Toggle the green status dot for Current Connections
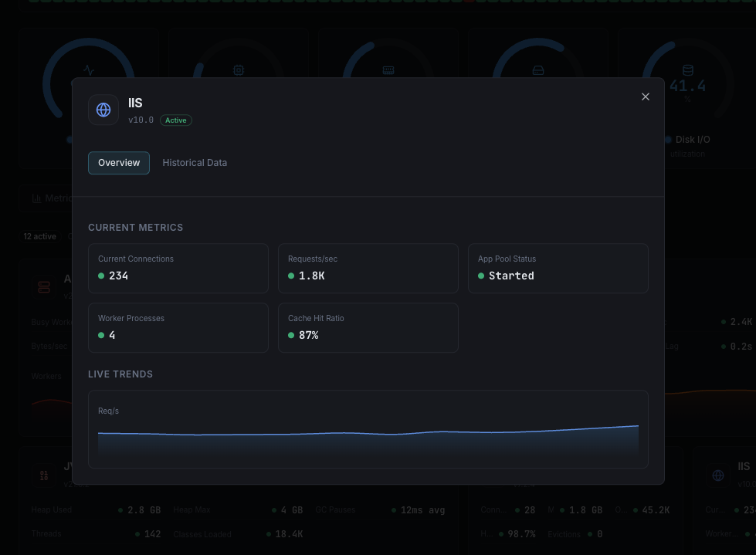The image size is (756, 555). click(100, 276)
